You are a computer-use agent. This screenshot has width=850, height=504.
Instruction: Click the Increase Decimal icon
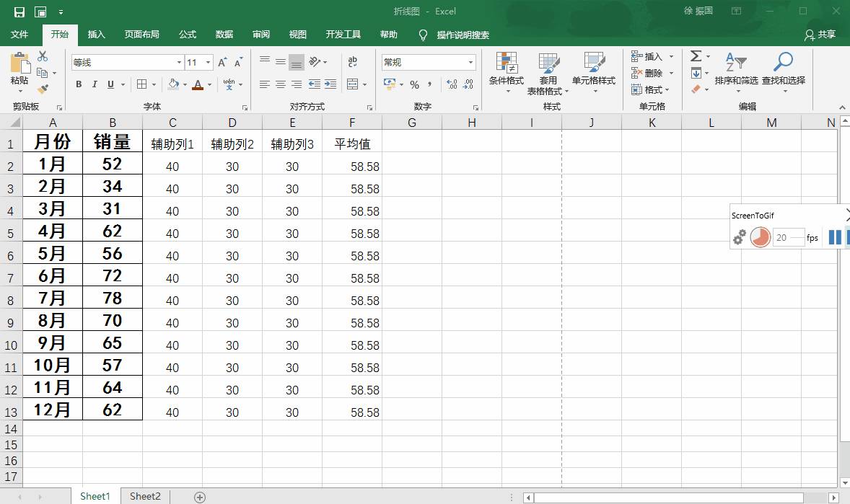tap(452, 84)
